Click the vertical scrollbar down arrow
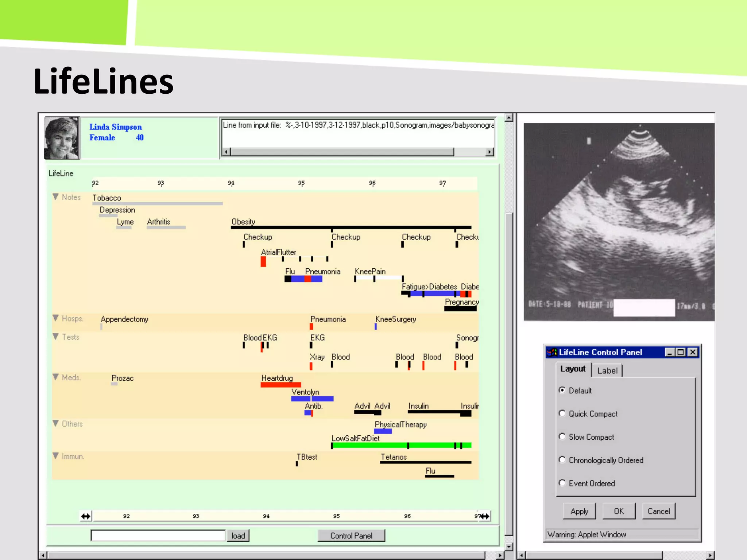 [509, 547]
